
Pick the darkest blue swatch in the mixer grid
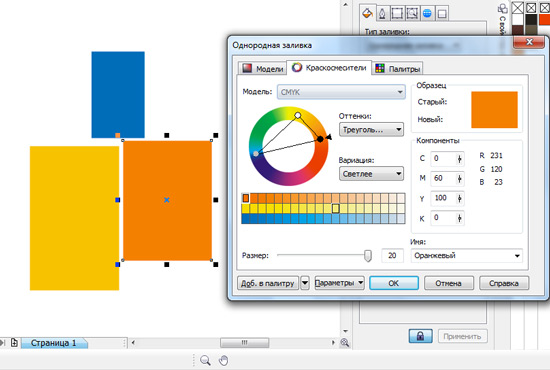pos(246,218)
